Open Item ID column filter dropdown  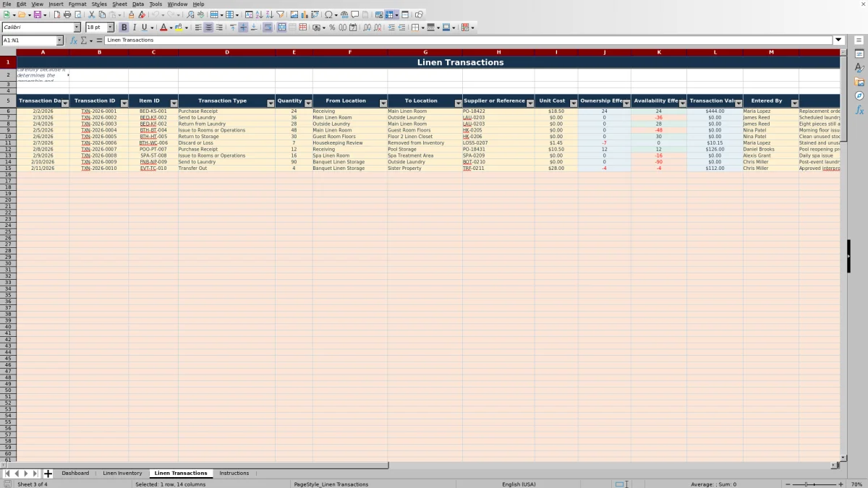coord(174,103)
